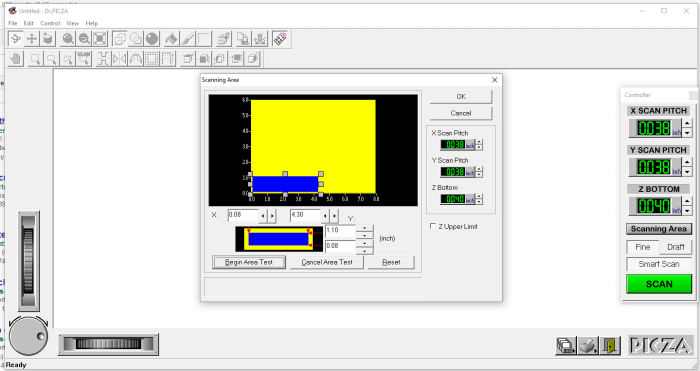Image resolution: width=700 pixels, height=371 pixels.
Task: Open the Control menu
Action: coord(50,23)
